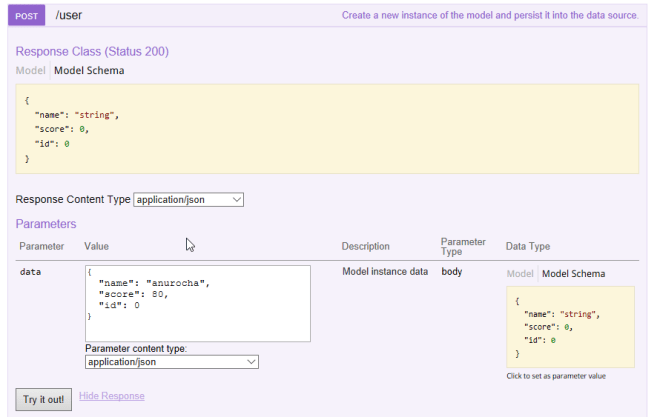Click Data Type schema box to set parameter value
The height and width of the screenshot is (417, 660).
(x=570, y=327)
